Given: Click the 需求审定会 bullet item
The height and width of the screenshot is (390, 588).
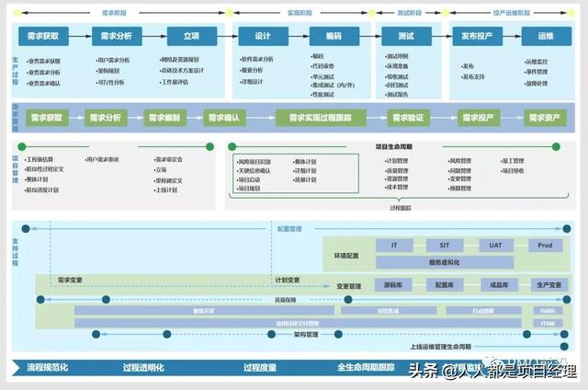Looking at the screenshot, I should pos(168,159).
